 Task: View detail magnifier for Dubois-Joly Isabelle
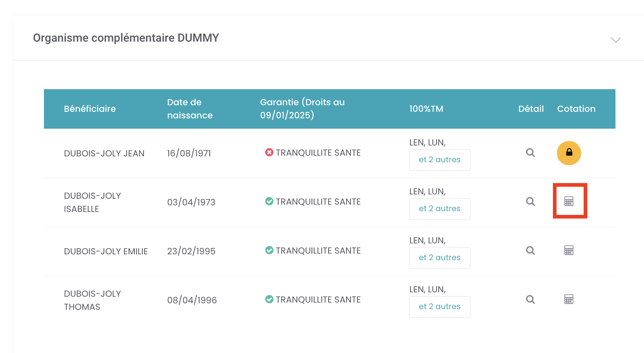click(x=530, y=202)
